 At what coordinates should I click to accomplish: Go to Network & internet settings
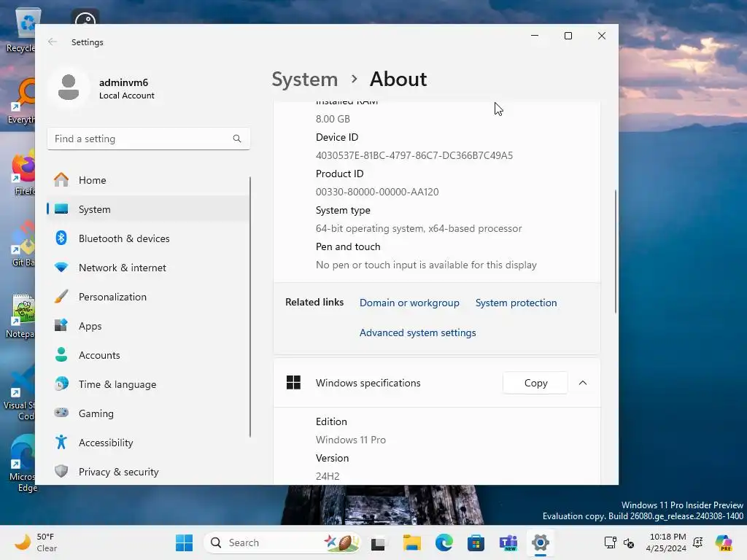click(x=148, y=268)
